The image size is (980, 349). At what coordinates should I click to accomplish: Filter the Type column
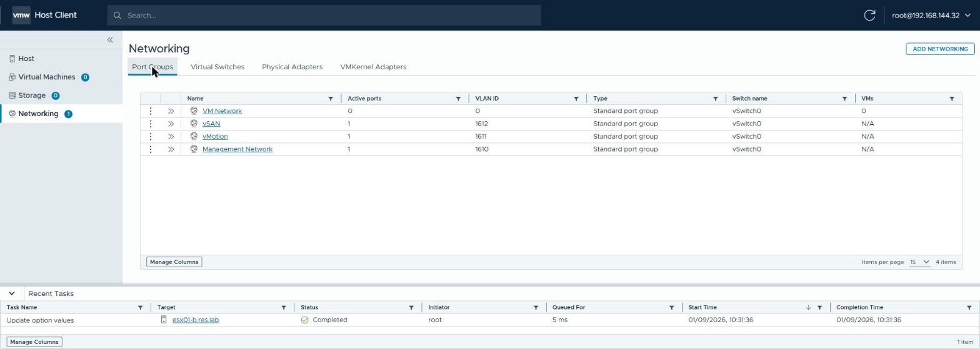pos(716,99)
